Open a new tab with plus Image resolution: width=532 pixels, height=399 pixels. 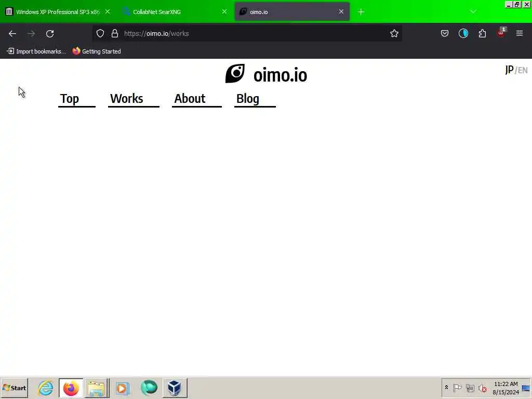pos(361,12)
